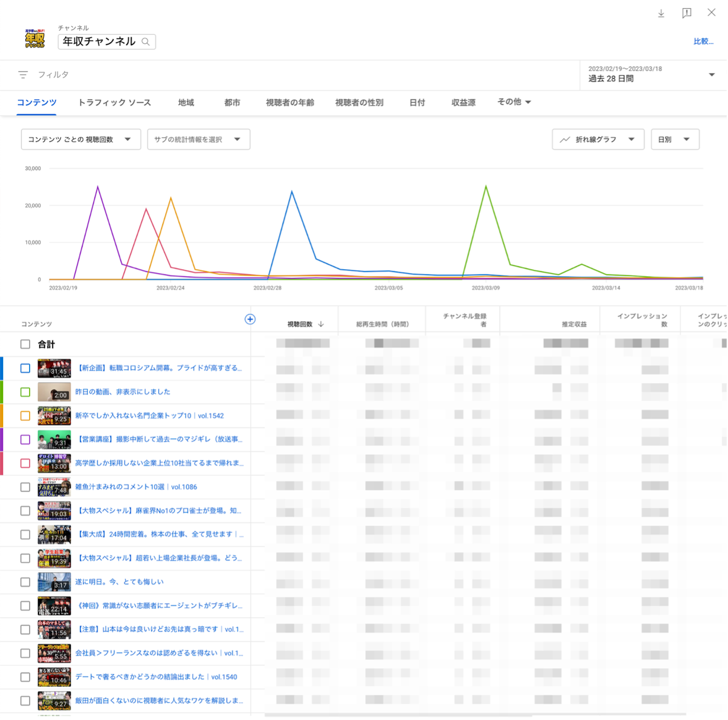Click the download icon in the top bar
This screenshot has width=728, height=720.
pyautogui.click(x=661, y=13)
